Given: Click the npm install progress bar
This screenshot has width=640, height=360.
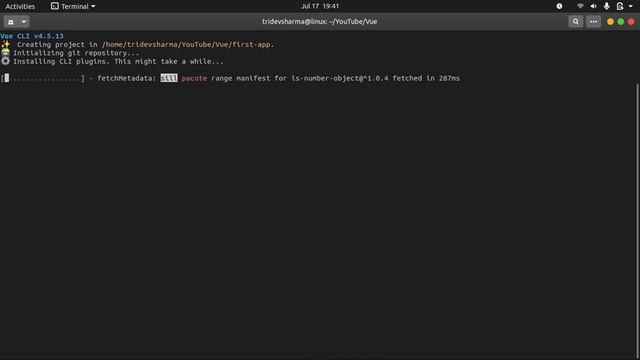Looking at the screenshot, I should tap(43, 78).
